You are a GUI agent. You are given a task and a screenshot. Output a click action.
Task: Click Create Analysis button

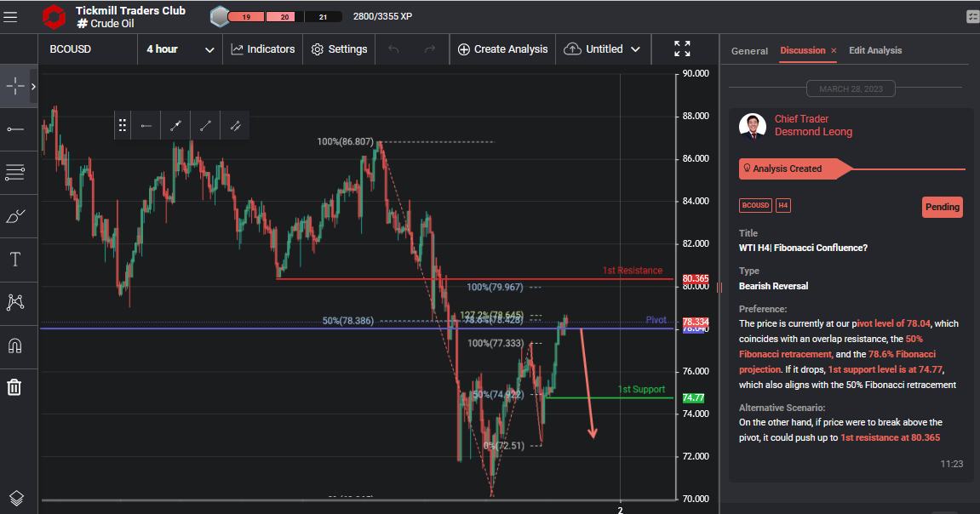[x=502, y=49]
